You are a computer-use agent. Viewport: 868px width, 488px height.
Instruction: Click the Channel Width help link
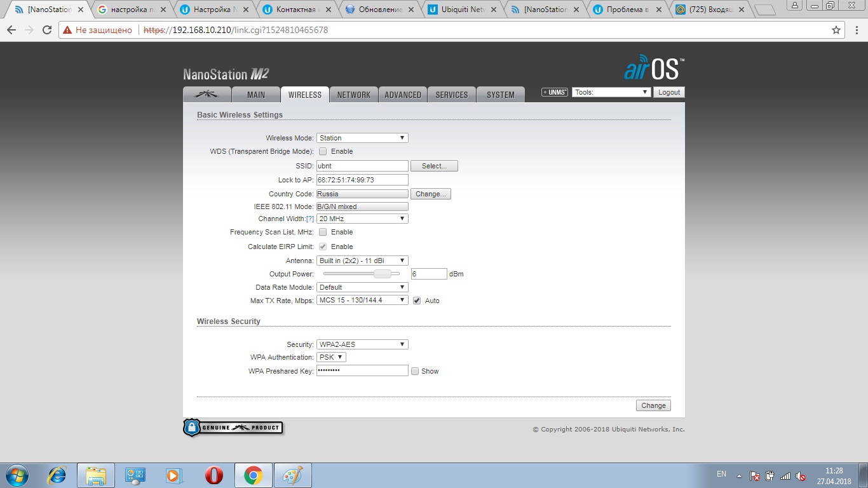coord(310,219)
